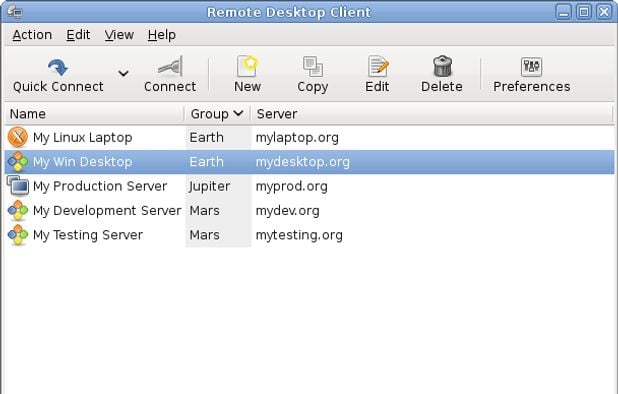The image size is (618, 394).
Task: Select the My Production Server entry
Action: (309, 186)
